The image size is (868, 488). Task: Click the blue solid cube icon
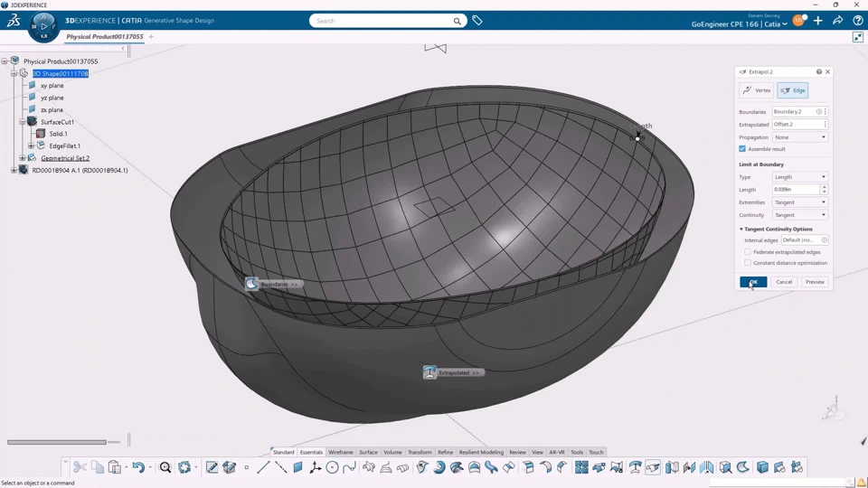762,467
